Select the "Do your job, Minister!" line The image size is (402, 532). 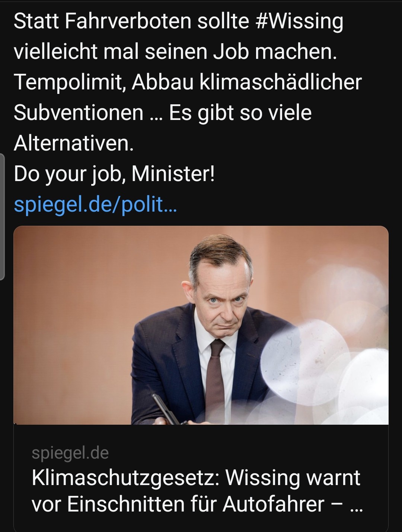pyautogui.click(x=114, y=174)
